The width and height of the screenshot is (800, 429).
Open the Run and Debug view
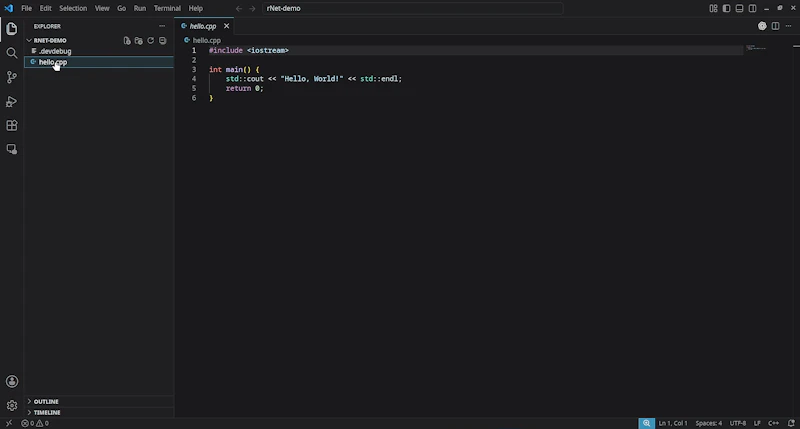click(x=12, y=102)
